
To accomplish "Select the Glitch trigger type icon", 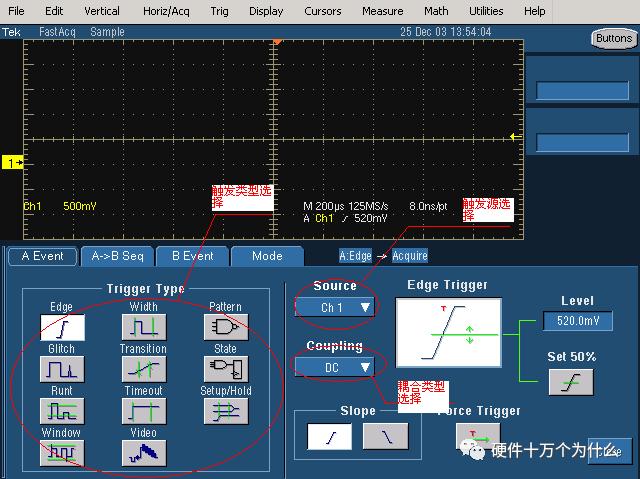I will (x=62, y=369).
